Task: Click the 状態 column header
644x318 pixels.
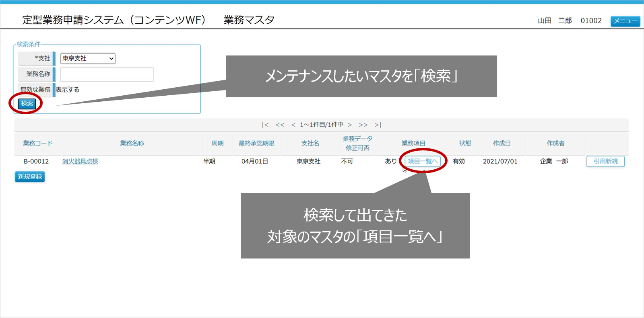Action: point(465,143)
